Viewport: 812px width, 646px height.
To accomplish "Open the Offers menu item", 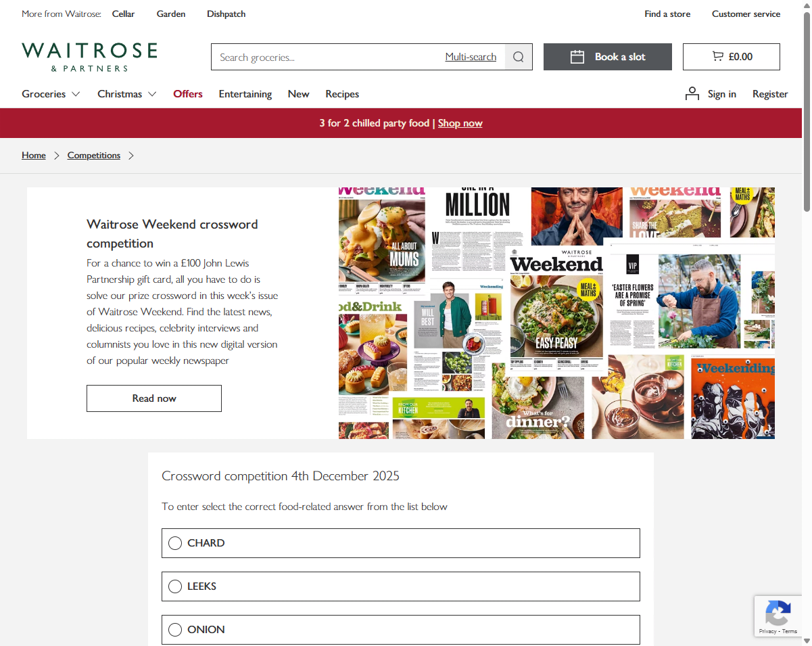I will pos(188,94).
